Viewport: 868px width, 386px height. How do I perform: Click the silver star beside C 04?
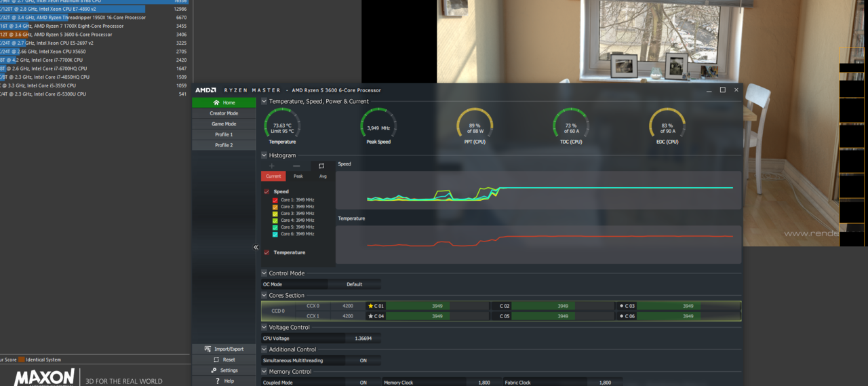[370, 316]
